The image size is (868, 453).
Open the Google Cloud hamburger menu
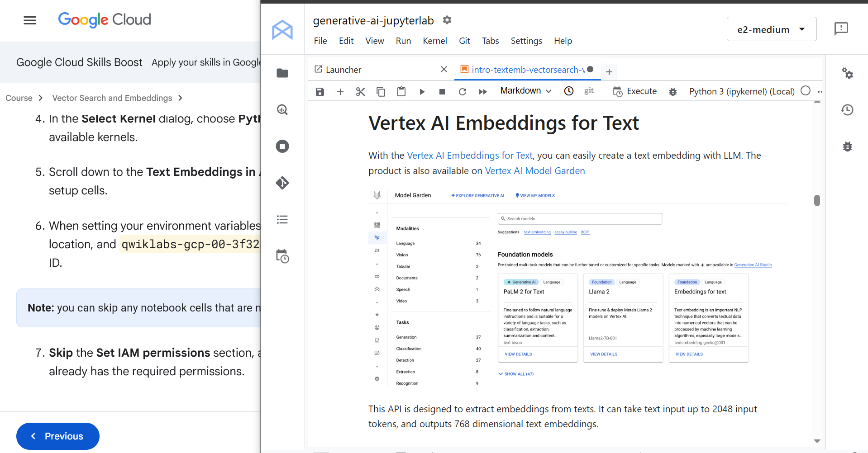(x=30, y=20)
